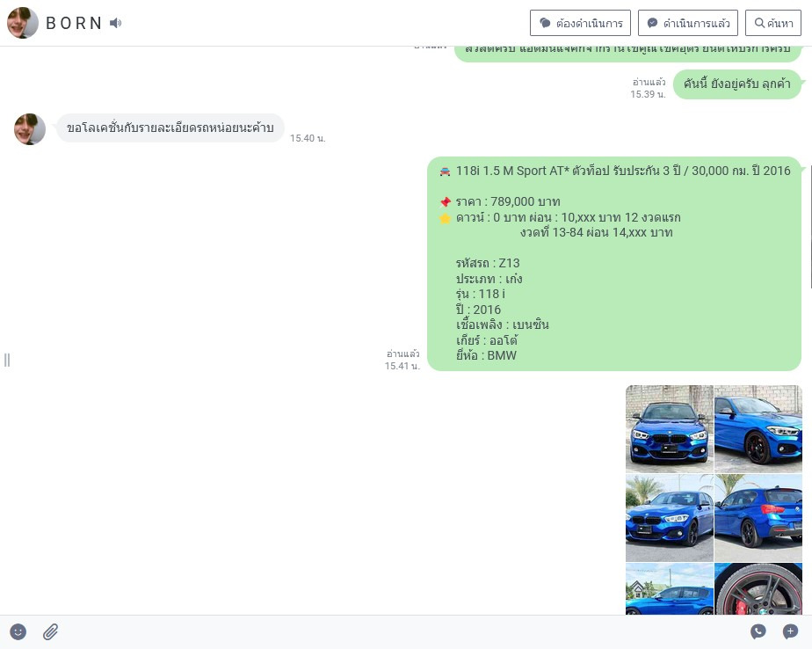This screenshot has width=812, height=649.
Task: Click the 118i 1.5 M Sport headline text
Action: [623, 171]
